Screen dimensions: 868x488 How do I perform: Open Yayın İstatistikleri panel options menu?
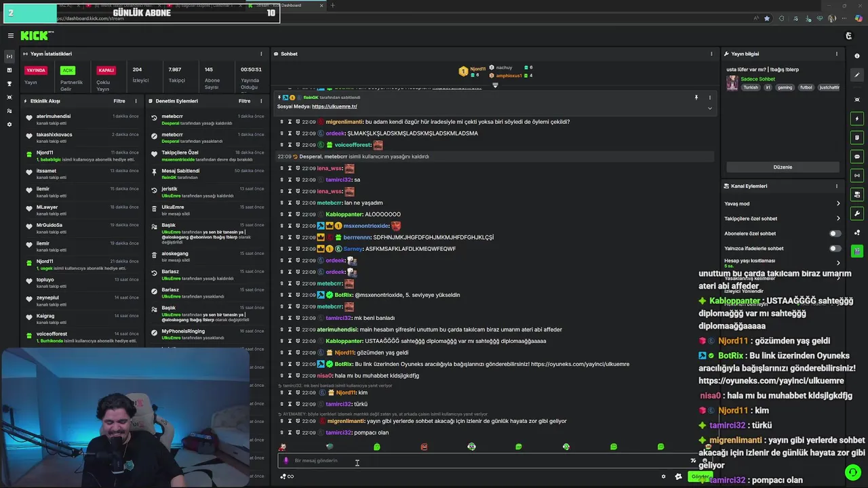(x=261, y=54)
